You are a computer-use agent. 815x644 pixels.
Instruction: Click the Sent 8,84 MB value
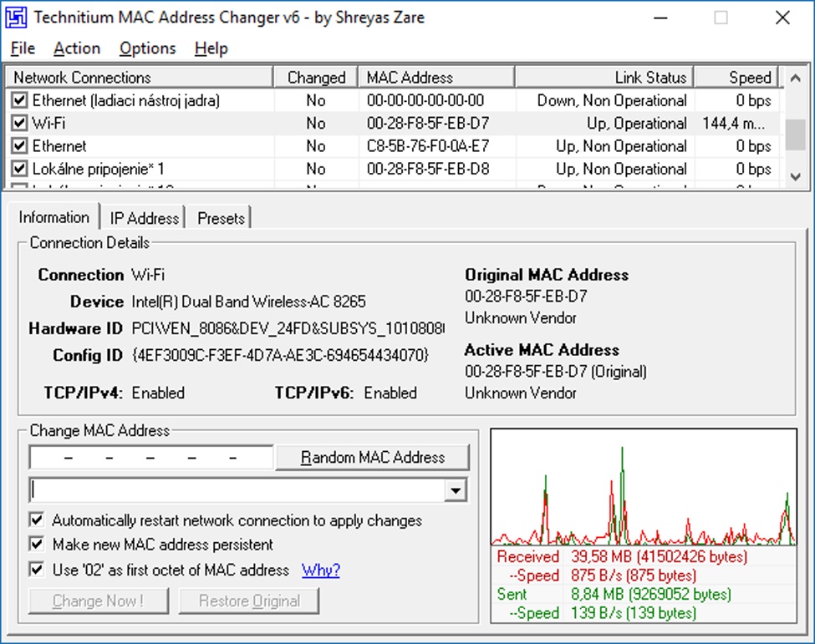651,594
